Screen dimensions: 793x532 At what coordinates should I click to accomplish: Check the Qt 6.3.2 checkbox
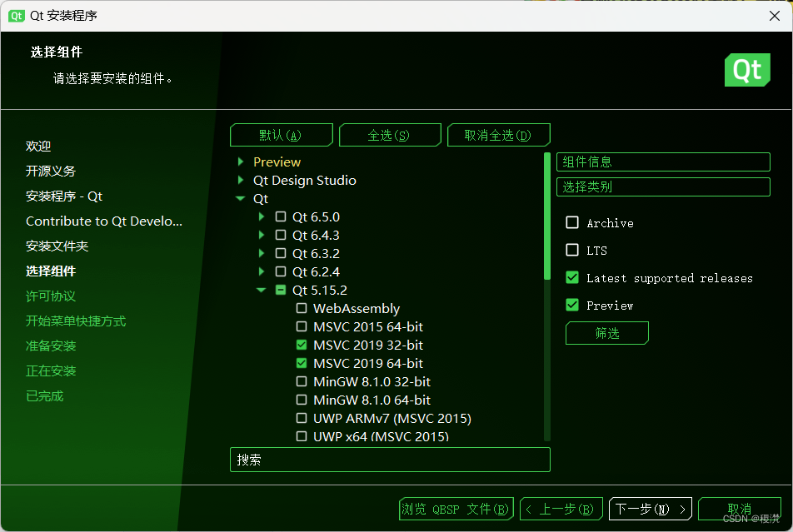click(x=281, y=253)
